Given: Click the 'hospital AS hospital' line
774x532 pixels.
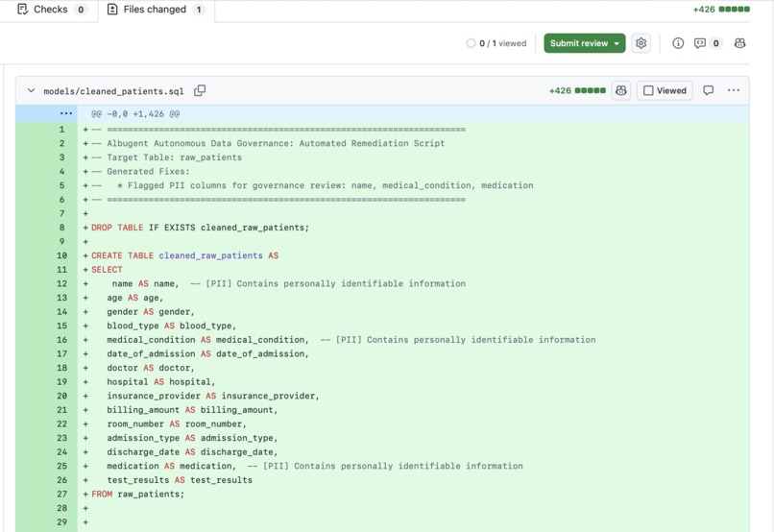Looking at the screenshot, I should 161,382.
